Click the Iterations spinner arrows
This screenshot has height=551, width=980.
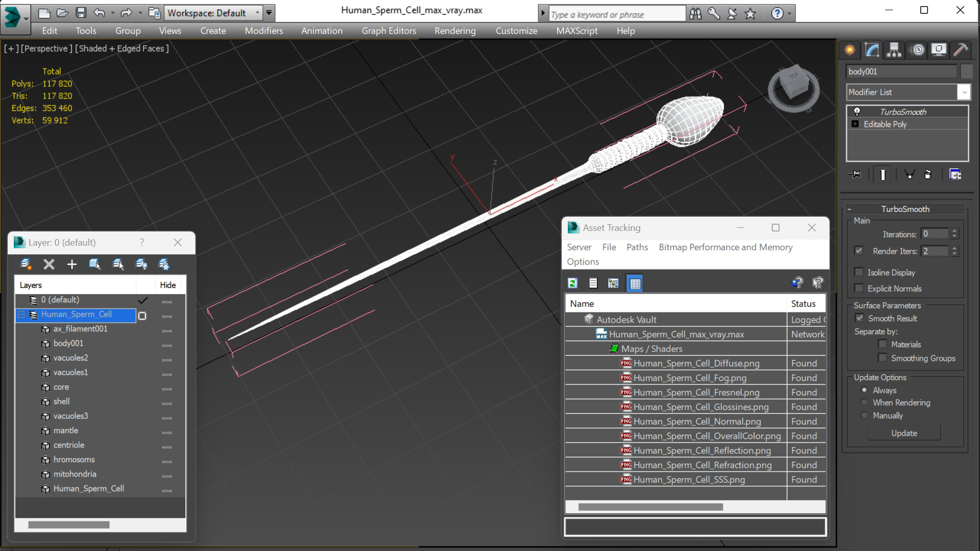click(x=954, y=233)
